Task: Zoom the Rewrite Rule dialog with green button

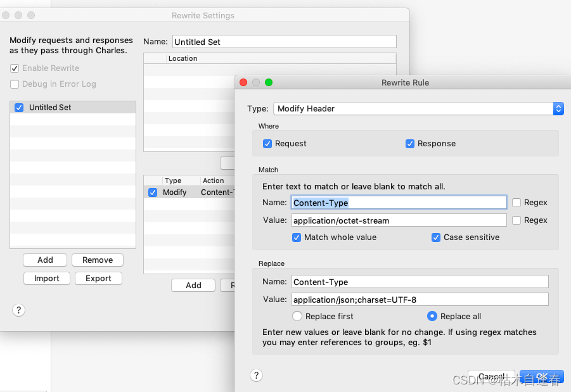Action: click(269, 82)
